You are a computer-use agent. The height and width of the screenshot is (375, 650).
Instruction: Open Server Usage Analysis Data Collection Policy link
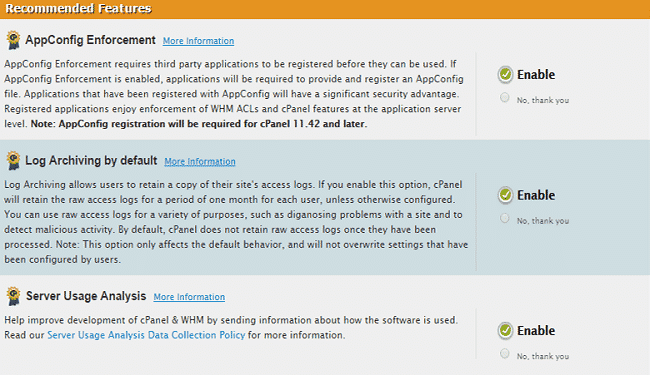(x=146, y=335)
